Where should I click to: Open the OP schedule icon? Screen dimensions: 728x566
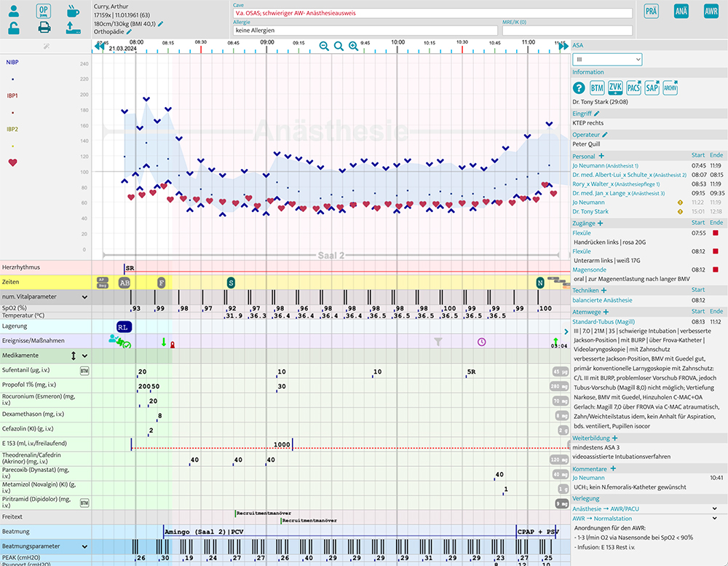(x=44, y=11)
